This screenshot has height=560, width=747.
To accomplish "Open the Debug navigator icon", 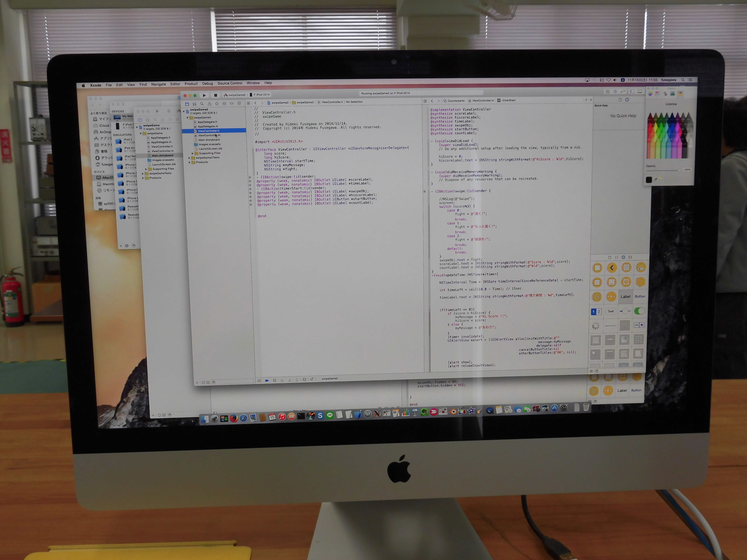I will coord(224,104).
